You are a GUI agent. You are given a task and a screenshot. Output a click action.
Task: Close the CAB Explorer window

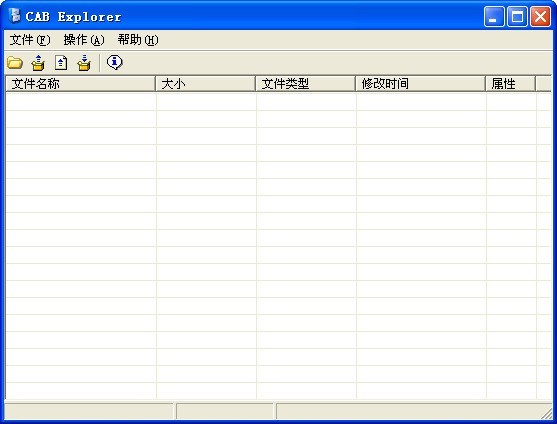pos(540,17)
